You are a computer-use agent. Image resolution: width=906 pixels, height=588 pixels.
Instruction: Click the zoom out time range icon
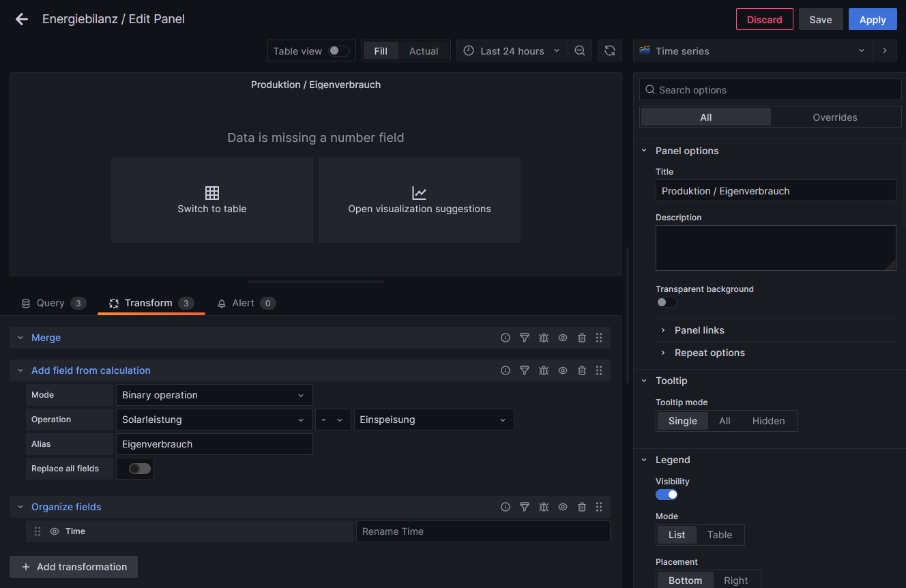(x=580, y=51)
